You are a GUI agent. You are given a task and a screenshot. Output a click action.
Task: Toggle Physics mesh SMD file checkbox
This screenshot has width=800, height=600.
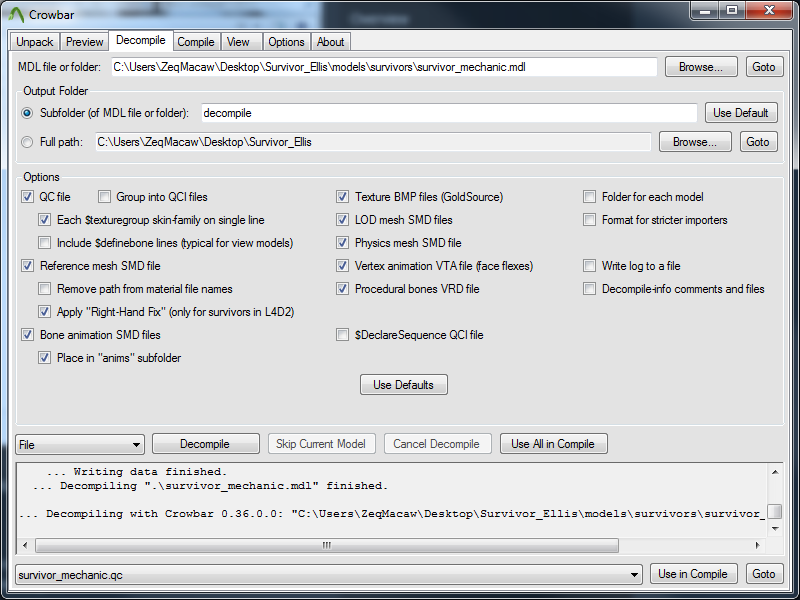(342, 243)
